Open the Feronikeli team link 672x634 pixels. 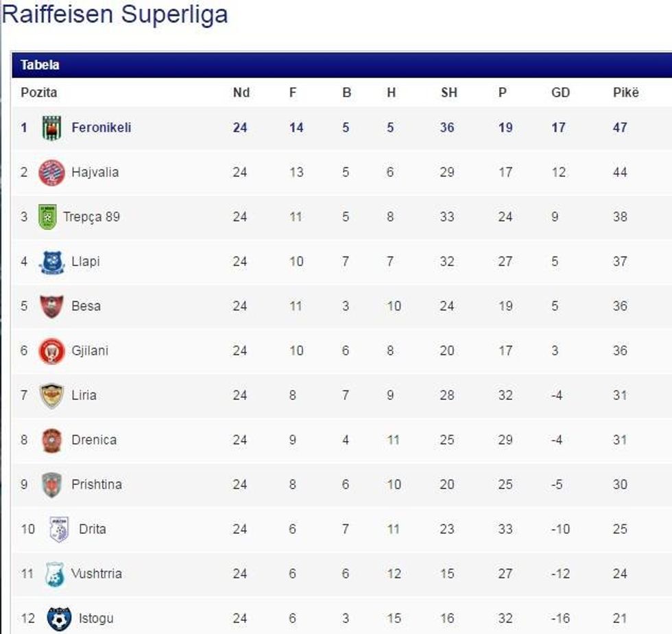[101, 128]
